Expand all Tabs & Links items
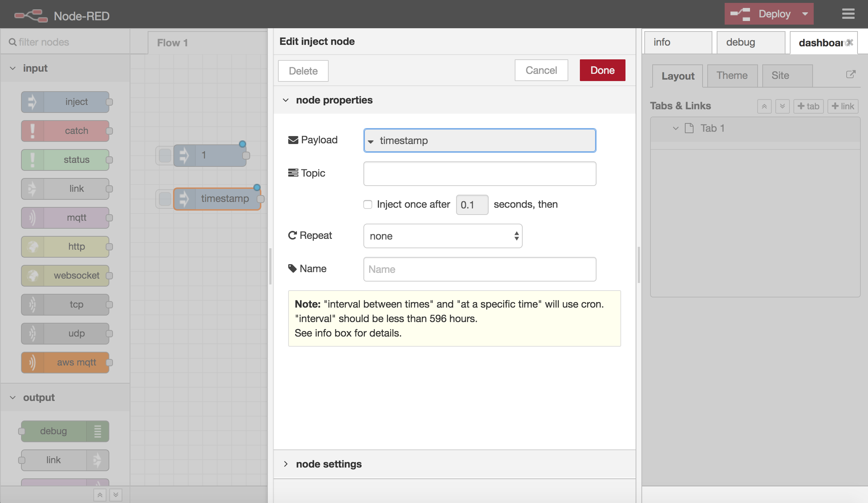The image size is (868, 503). pos(782,106)
